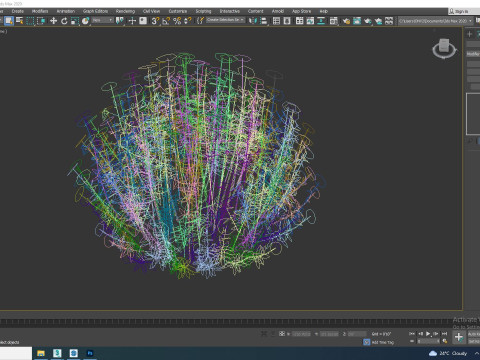Activate Select and Move tool
The height and width of the screenshot is (360, 480).
point(53,21)
